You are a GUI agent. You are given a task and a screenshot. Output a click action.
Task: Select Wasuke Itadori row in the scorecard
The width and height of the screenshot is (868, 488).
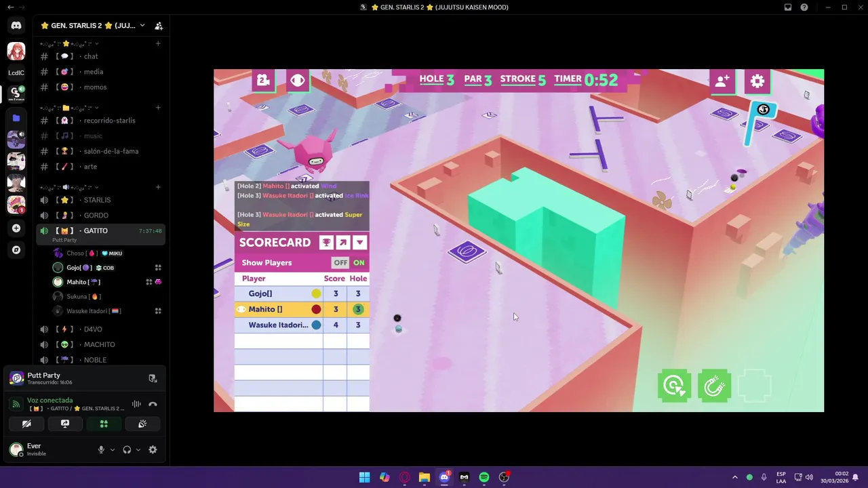302,325
